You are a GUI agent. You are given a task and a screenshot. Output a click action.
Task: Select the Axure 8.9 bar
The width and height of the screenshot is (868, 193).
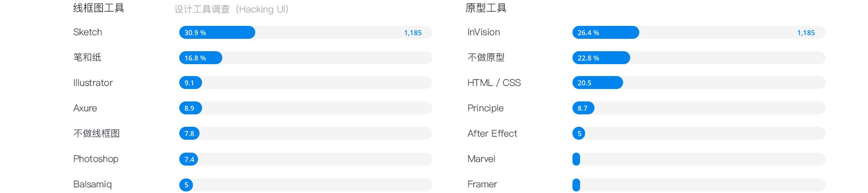point(191,108)
